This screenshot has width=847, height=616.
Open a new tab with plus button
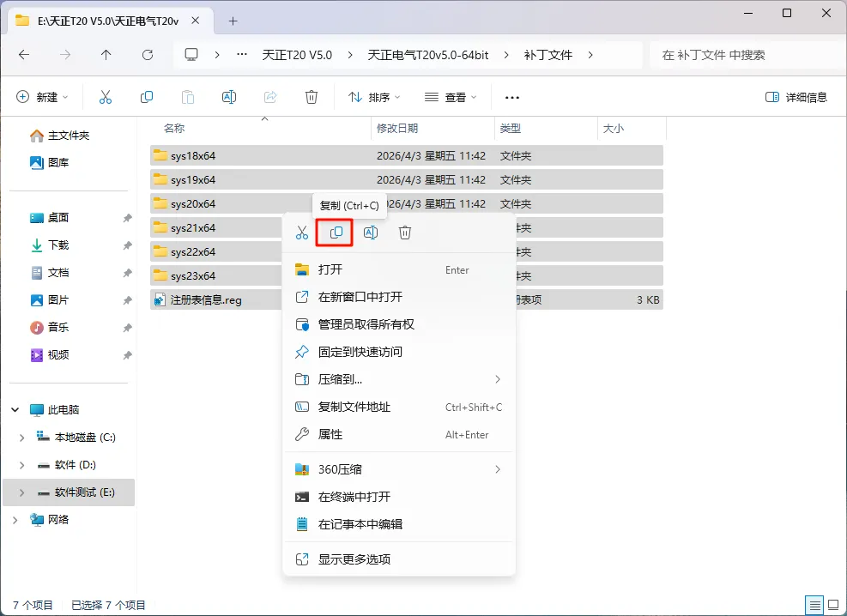coord(233,21)
